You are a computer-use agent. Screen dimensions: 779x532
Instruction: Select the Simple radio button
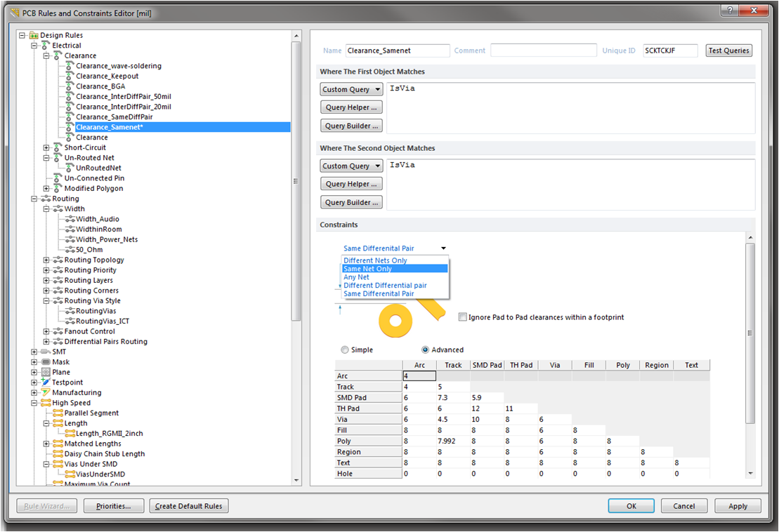344,350
